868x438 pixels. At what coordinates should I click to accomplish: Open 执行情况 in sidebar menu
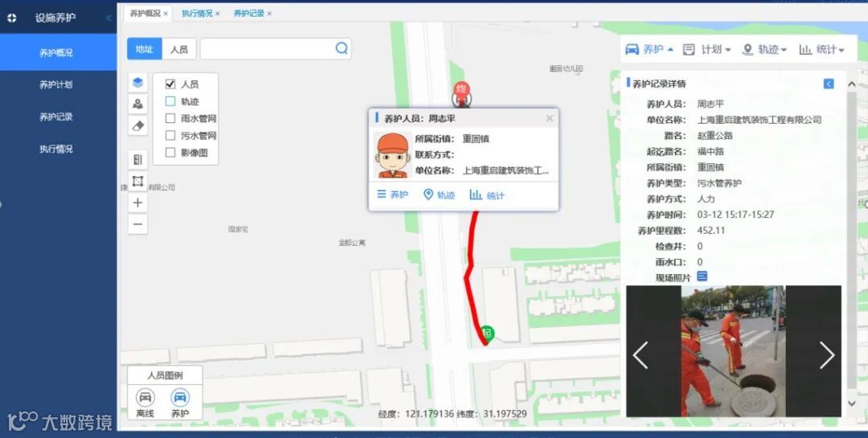pyautogui.click(x=58, y=149)
